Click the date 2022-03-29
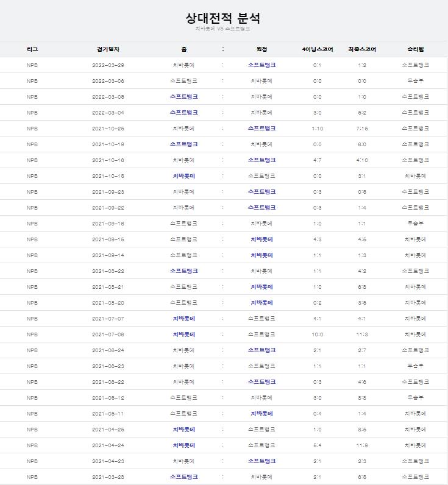 108,65
